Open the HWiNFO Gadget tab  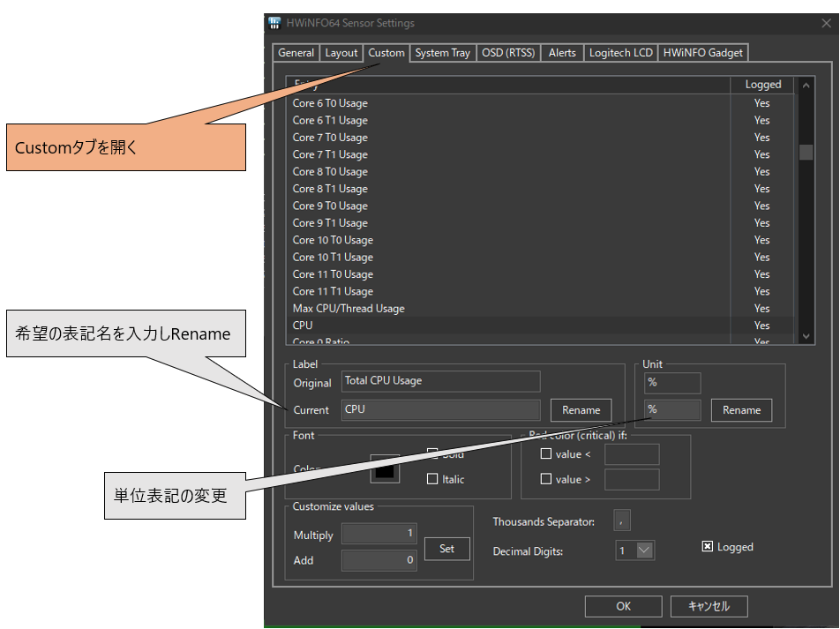(703, 53)
